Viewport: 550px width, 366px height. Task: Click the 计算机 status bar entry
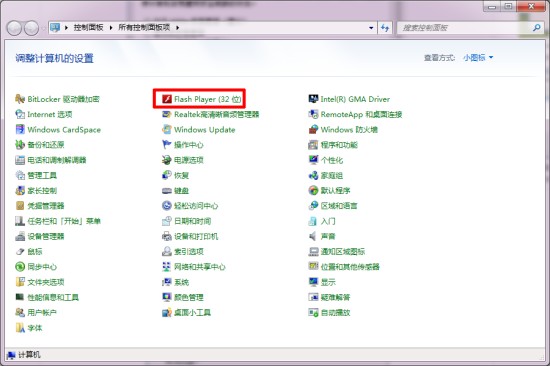(x=24, y=355)
